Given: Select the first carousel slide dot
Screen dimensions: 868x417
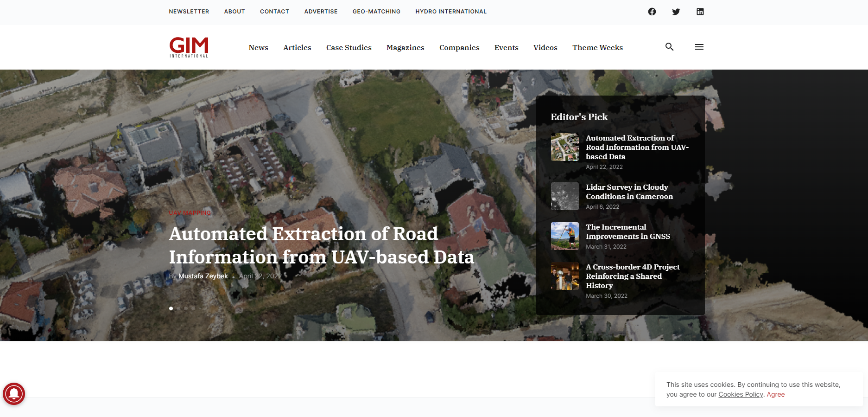Looking at the screenshot, I should pyautogui.click(x=171, y=308).
